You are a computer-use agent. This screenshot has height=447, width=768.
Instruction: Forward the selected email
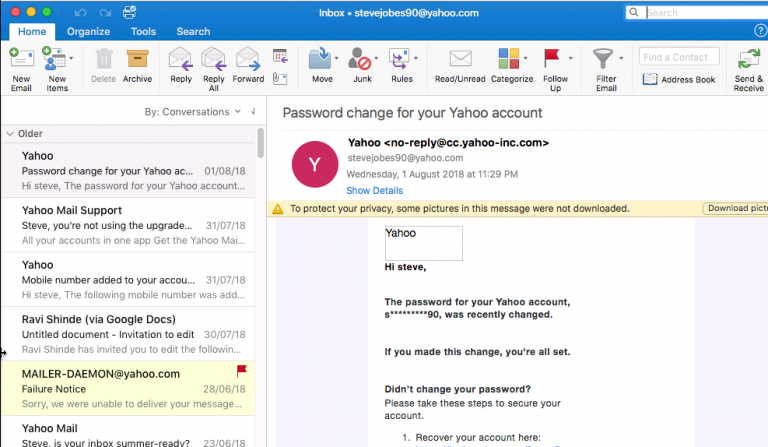(248, 59)
